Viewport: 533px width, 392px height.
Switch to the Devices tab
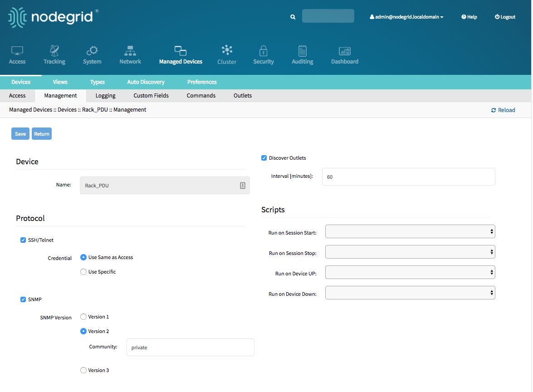21,82
